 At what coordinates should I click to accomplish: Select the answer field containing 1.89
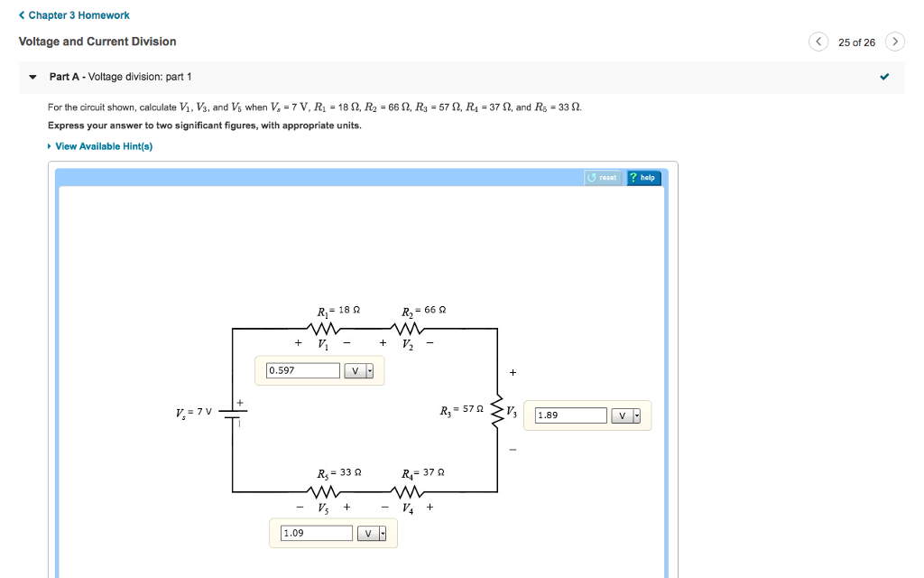pyautogui.click(x=569, y=415)
